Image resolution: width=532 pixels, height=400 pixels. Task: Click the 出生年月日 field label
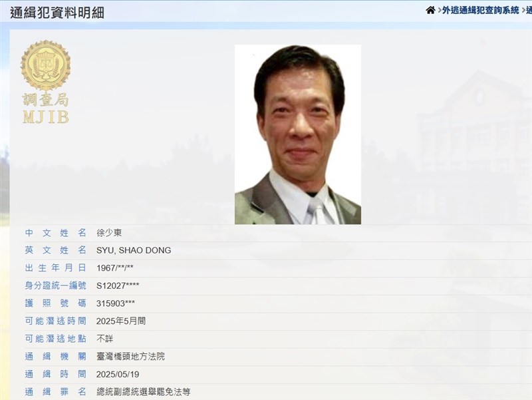tap(56, 268)
